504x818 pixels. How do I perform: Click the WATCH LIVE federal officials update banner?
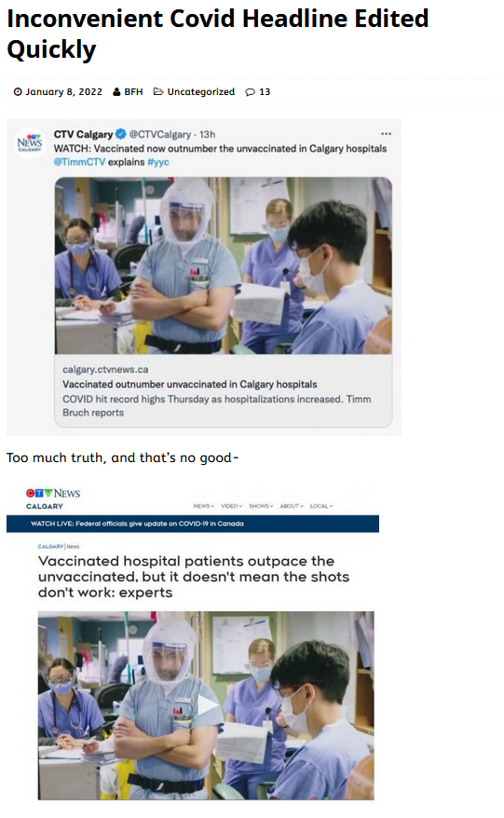point(193,524)
